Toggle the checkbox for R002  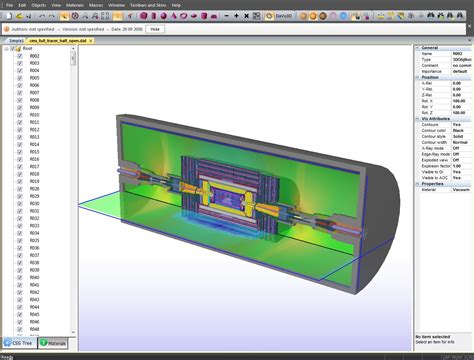coord(20,56)
